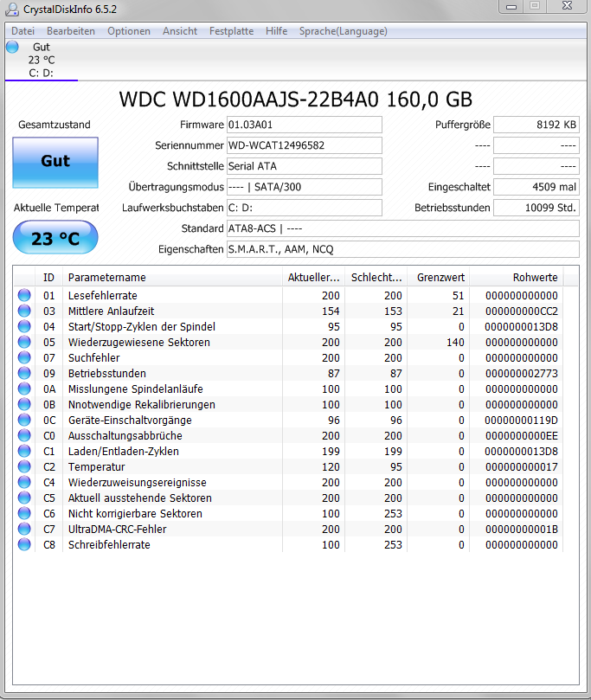Click raw value 0000000119D
Image resolution: width=591 pixels, height=700 pixels.
pos(521,421)
